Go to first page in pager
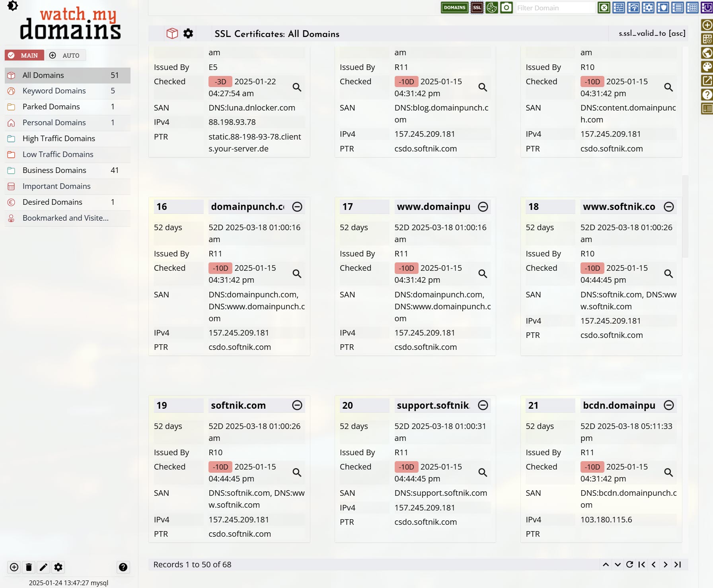The height and width of the screenshot is (588, 713). point(641,565)
